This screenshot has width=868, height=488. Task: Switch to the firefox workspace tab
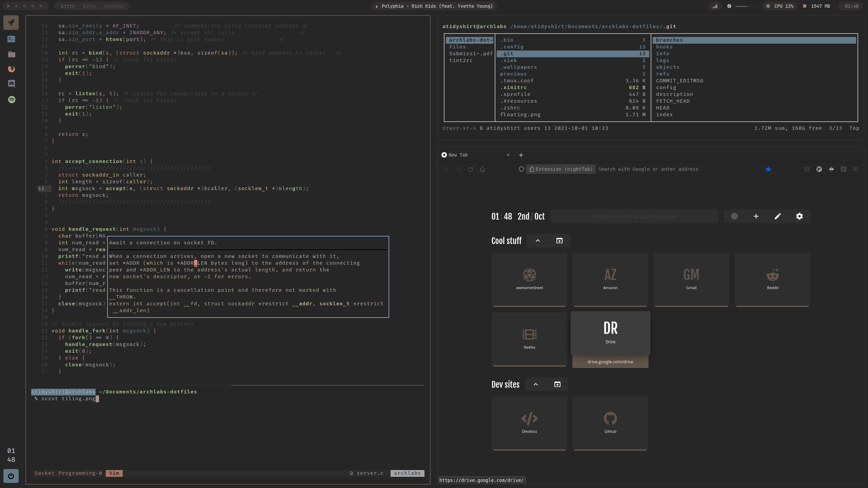point(114,6)
